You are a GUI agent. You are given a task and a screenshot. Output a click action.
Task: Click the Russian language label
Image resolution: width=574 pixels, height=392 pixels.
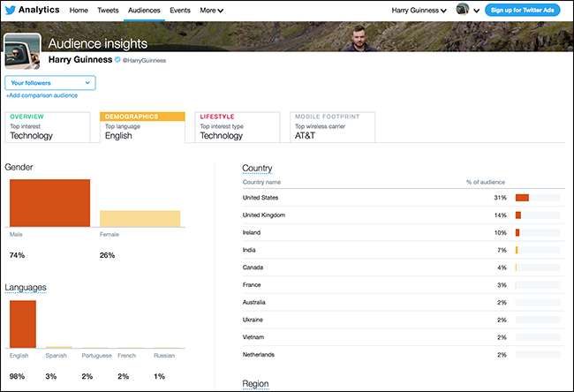coord(164,356)
